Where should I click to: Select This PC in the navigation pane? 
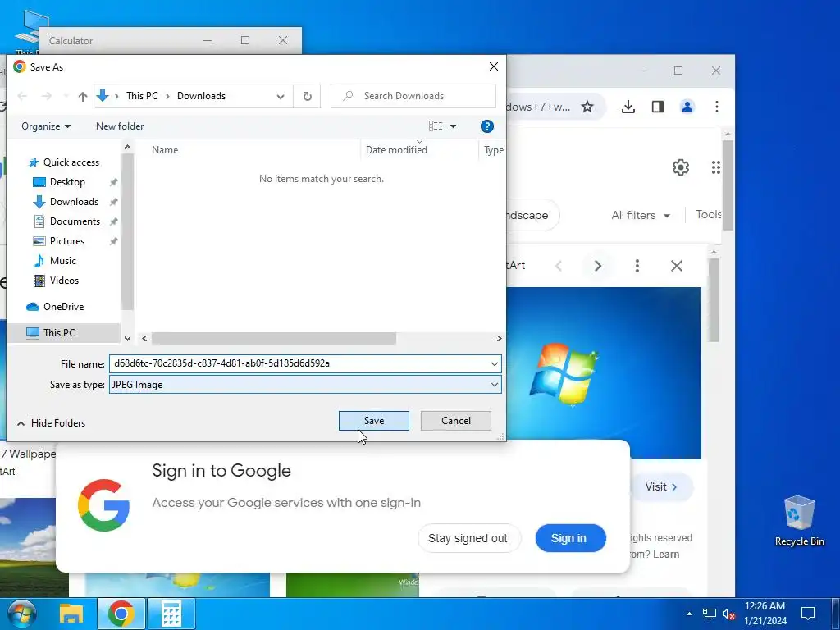click(x=59, y=333)
